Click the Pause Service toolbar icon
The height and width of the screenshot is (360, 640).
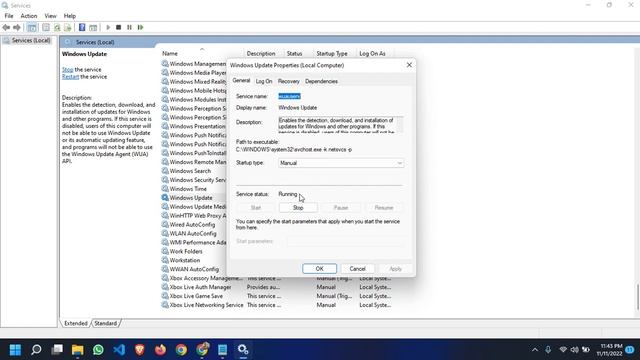[x=129, y=27]
